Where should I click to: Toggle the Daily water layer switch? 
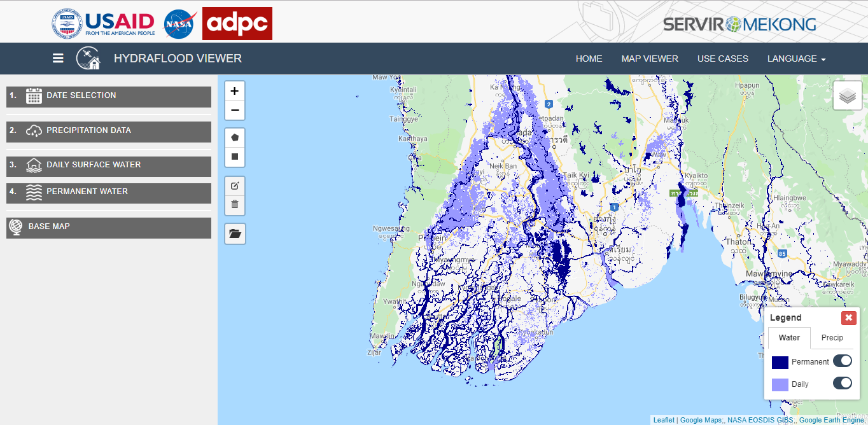pyautogui.click(x=843, y=383)
